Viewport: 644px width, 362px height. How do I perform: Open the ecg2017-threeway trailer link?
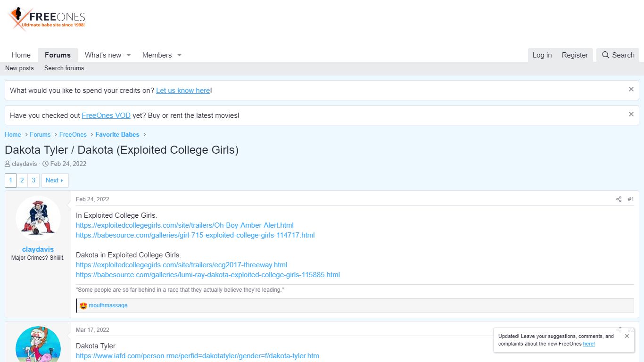click(x=182, y=265)
